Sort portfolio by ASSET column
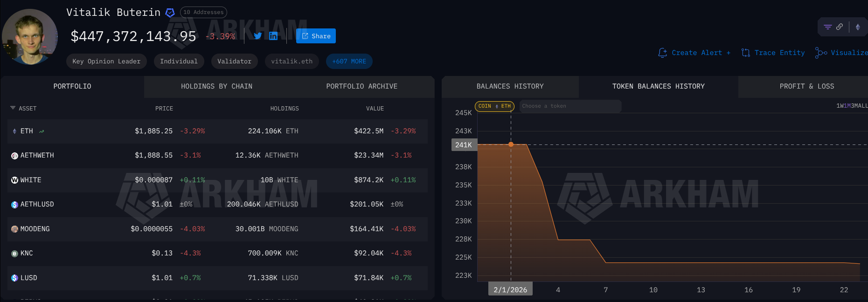This screenshot has width=868, height=302. [x=28, y=109]
